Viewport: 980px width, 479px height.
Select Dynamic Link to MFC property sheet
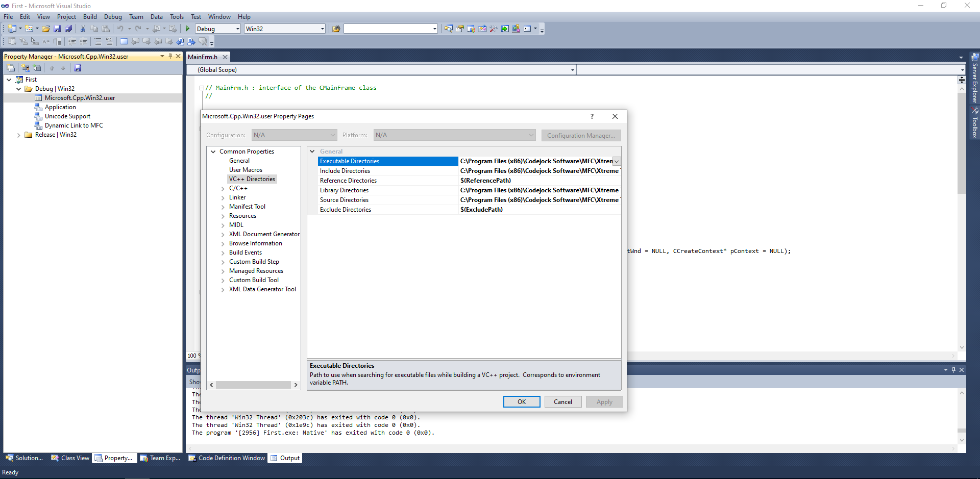point(73,125)
